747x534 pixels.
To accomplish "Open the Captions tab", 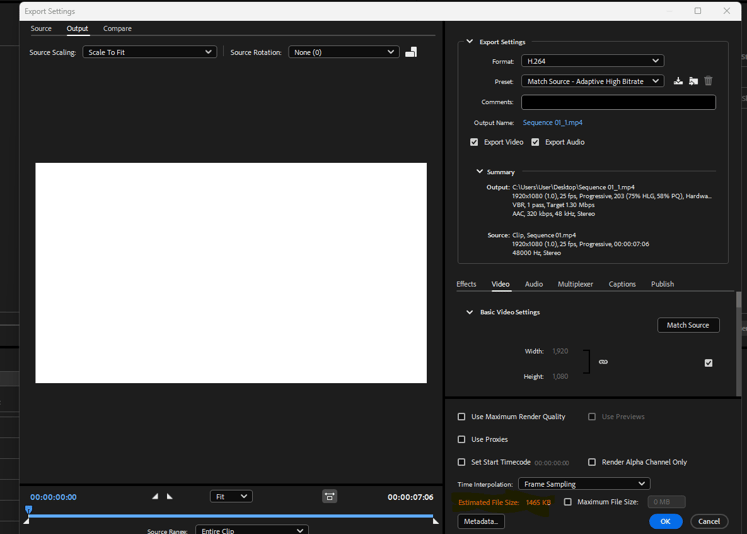I will [622, 284].
